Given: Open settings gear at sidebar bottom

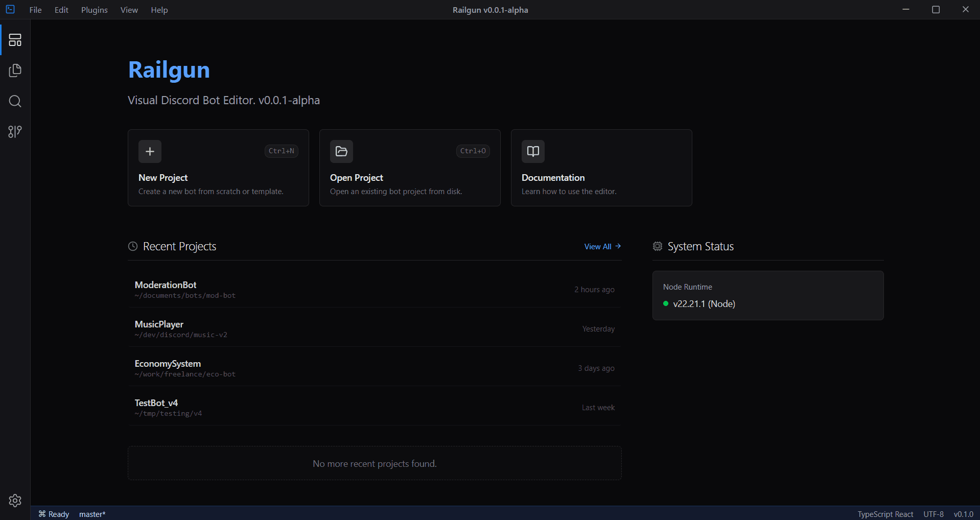Looking at the screenshot, I should [15, 501].
